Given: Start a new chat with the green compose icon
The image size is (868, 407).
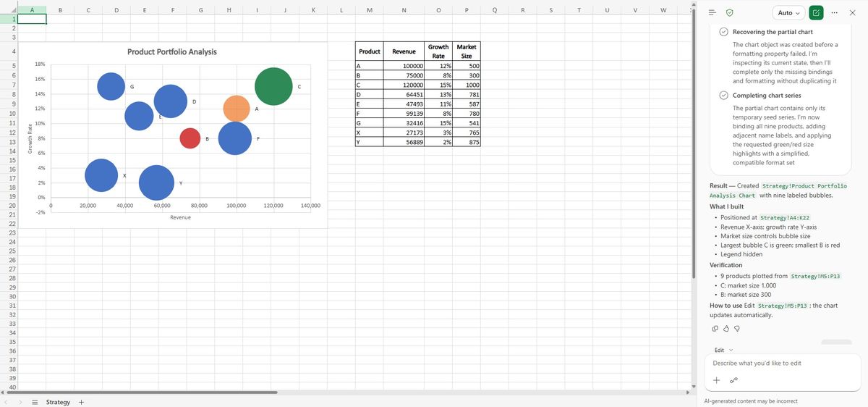Looking at the screenshot, I should point(817,13).
